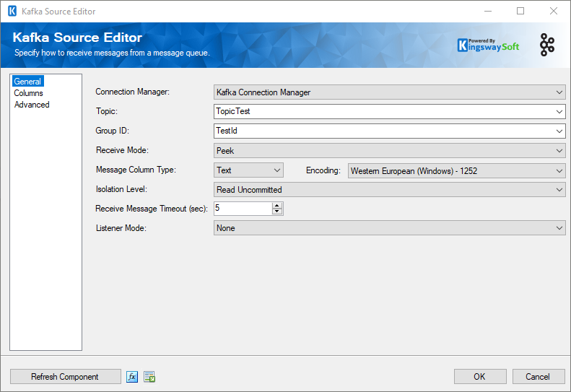
Task: Maximize the Kafka Source Editor window
Action: (x=520, y=12)
